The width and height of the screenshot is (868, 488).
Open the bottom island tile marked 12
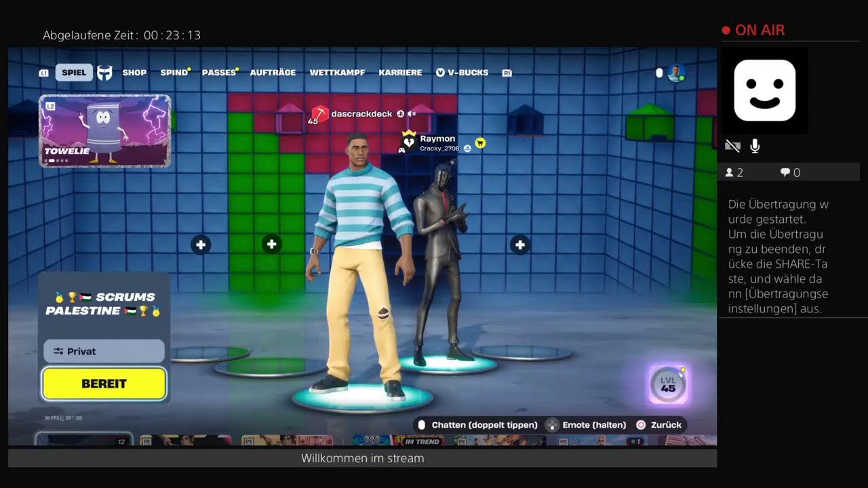coord(84,440)
